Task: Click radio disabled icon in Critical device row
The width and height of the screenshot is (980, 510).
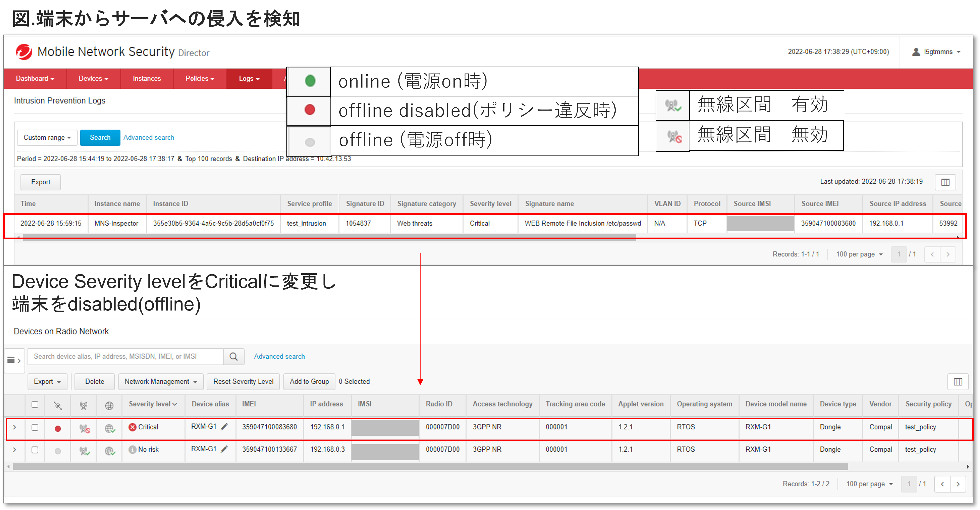Action: [84, 429]
